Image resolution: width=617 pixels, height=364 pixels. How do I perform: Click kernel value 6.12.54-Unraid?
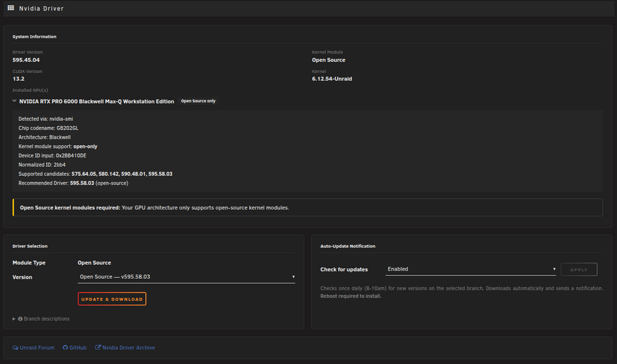click(332, 79)
